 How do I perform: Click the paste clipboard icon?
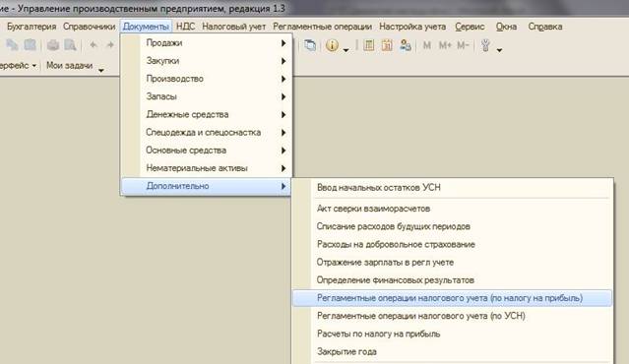coord(31,45)
